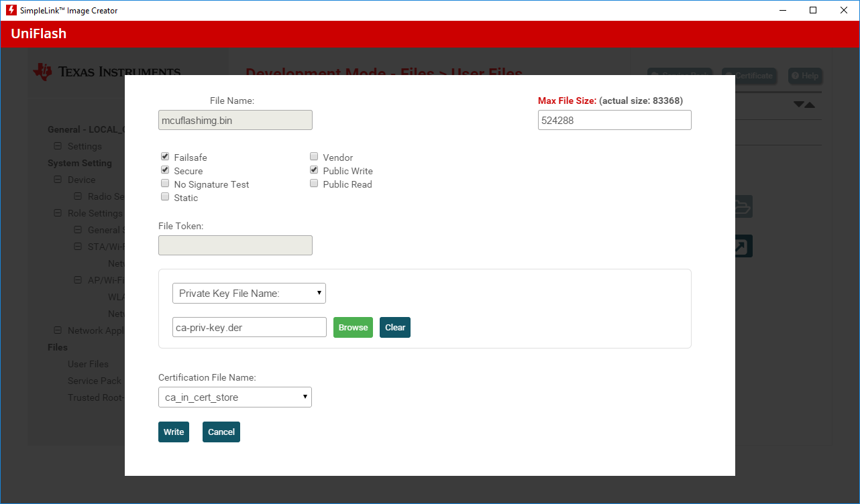Click the Max File Size input field
Viewport: 860px width, 504px height.
pyautogui.click(x=614, y=120)
